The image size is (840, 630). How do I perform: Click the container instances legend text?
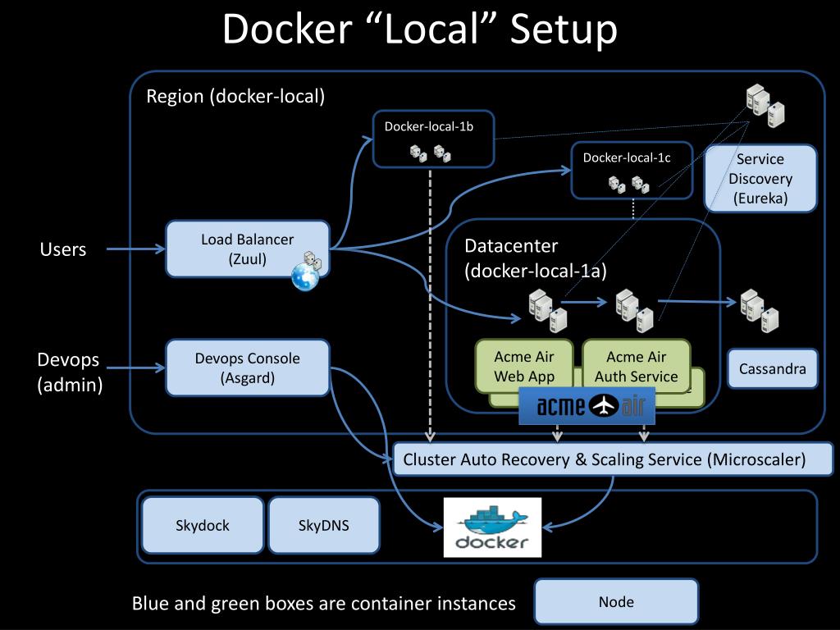pos(323,603)
